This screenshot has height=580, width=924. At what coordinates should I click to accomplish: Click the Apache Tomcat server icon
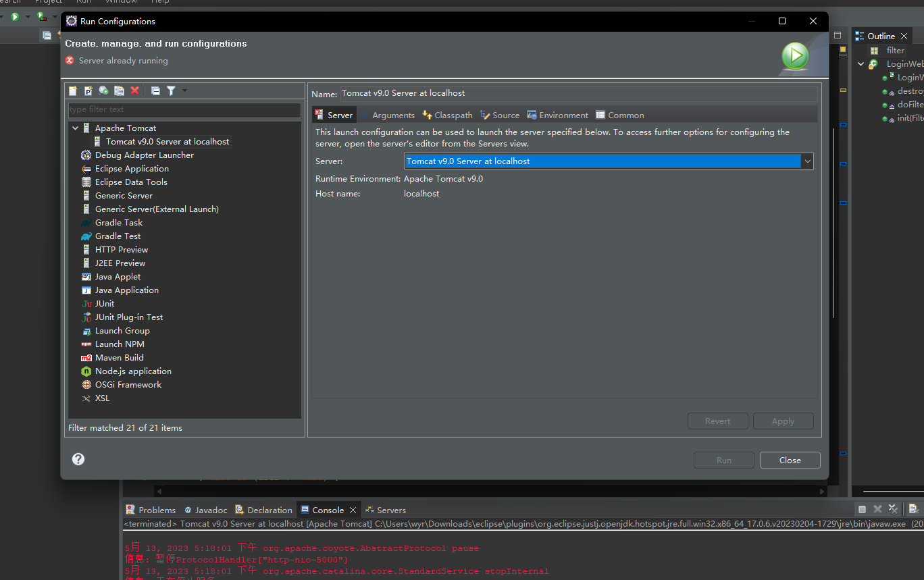coord(86,128)
